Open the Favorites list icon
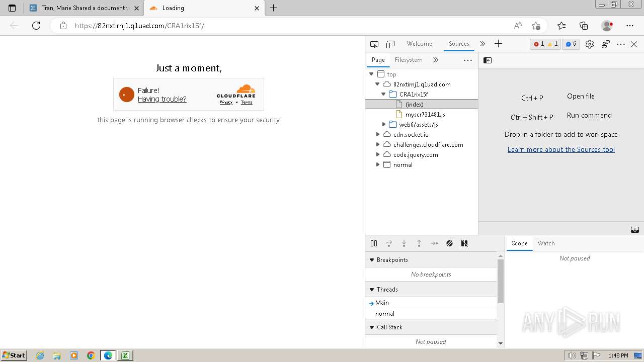This screenshot has width=644, height=362. 561,26
